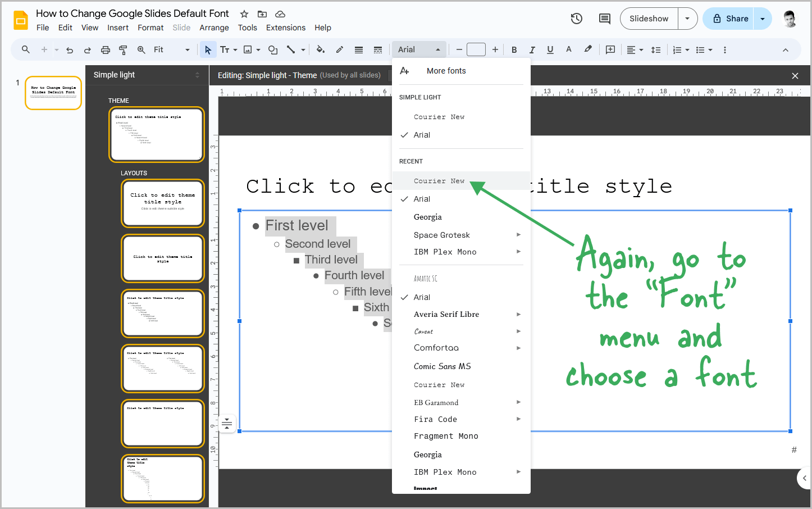The width and height of the screenshot is (812, 509).
Task: Open the Arrange menu
Action: click(x=214, y=28)
